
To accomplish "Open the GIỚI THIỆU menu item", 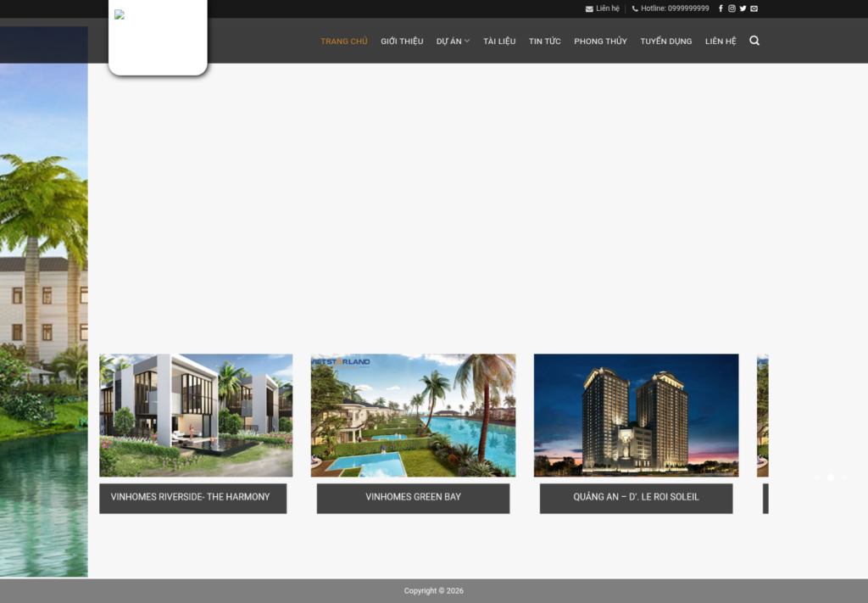I will click(402, 41).
